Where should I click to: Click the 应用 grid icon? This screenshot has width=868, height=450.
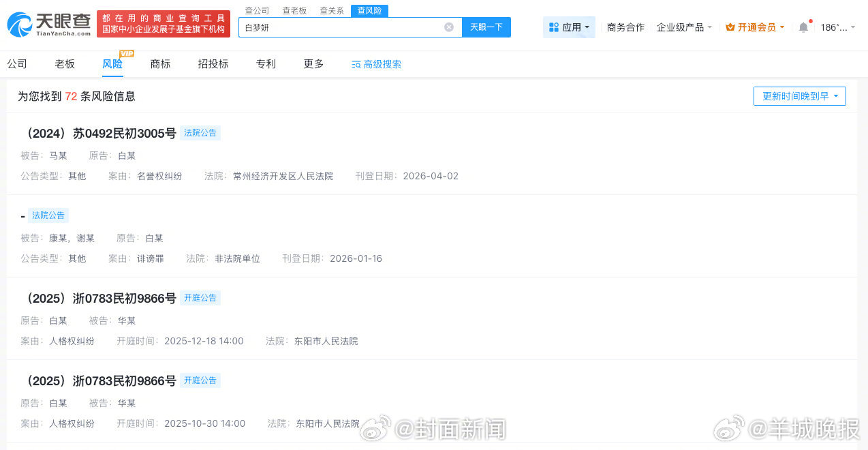tap(554, 27)
